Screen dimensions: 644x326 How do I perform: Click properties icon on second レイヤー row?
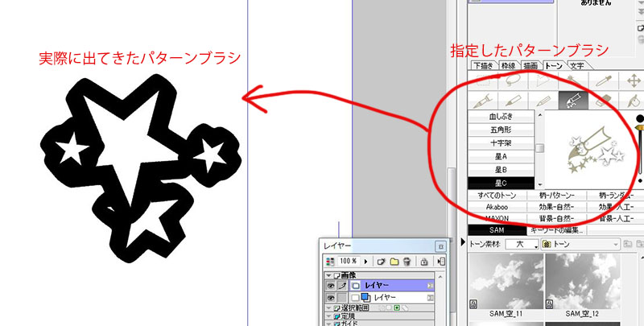(x=430, y=297)
